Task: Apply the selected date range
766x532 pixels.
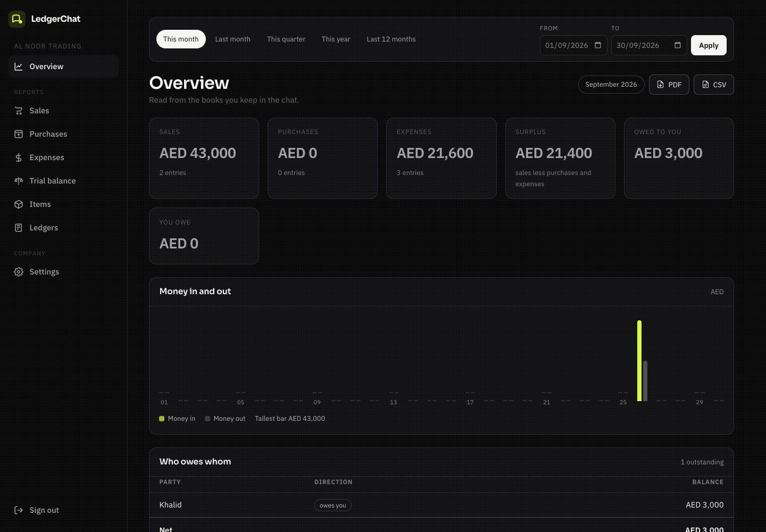Action: [709, 45]
